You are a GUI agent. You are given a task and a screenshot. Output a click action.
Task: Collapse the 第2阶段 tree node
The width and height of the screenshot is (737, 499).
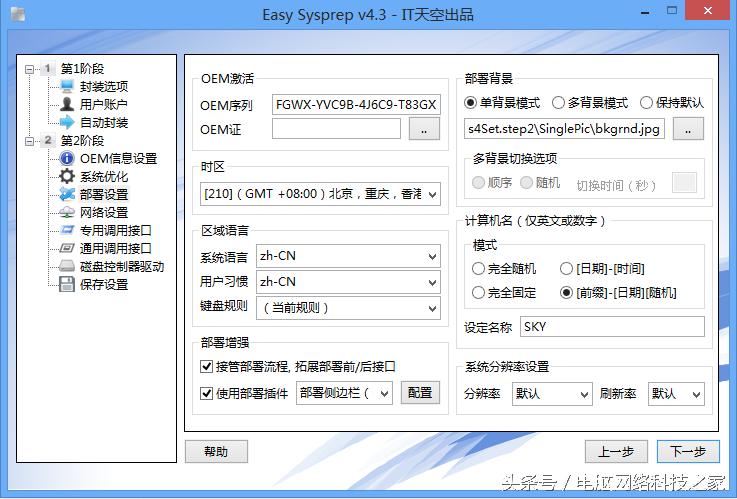point(30,140)
